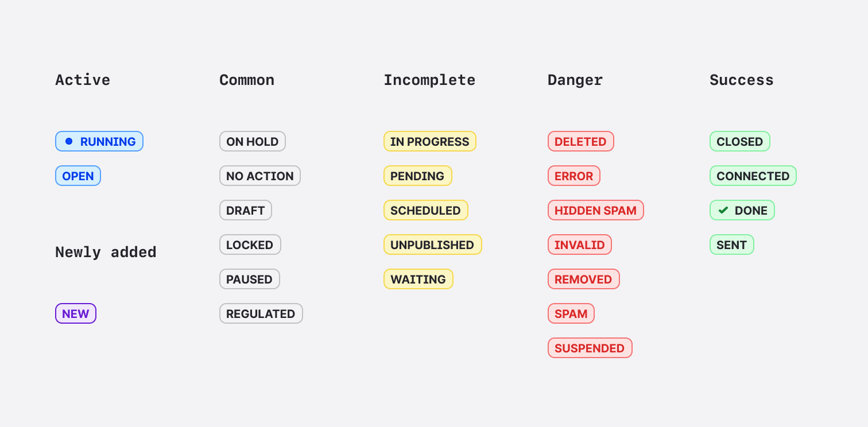Choose the DRAFT status badge
This screenshot has width=868, height=427.
pos(246,211)
